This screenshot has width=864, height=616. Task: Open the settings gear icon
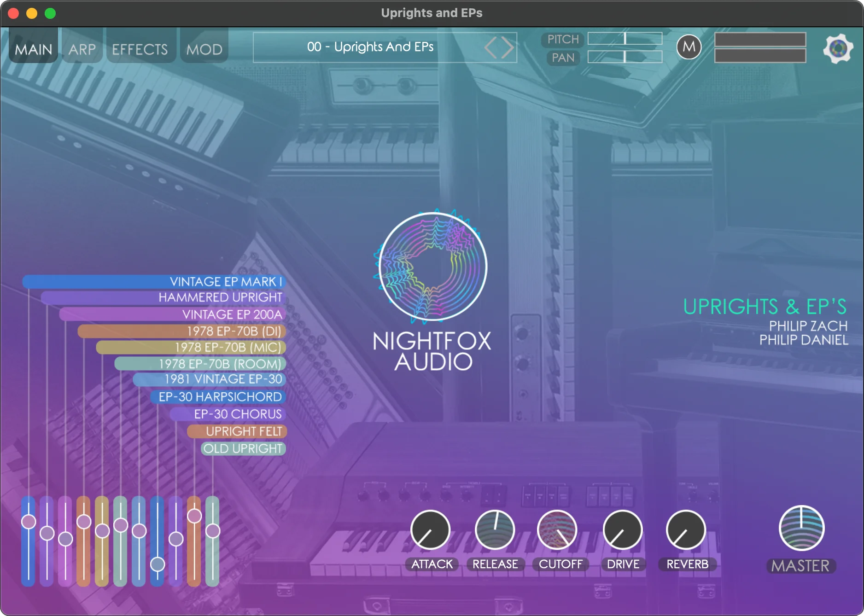[x=838, y=48]
